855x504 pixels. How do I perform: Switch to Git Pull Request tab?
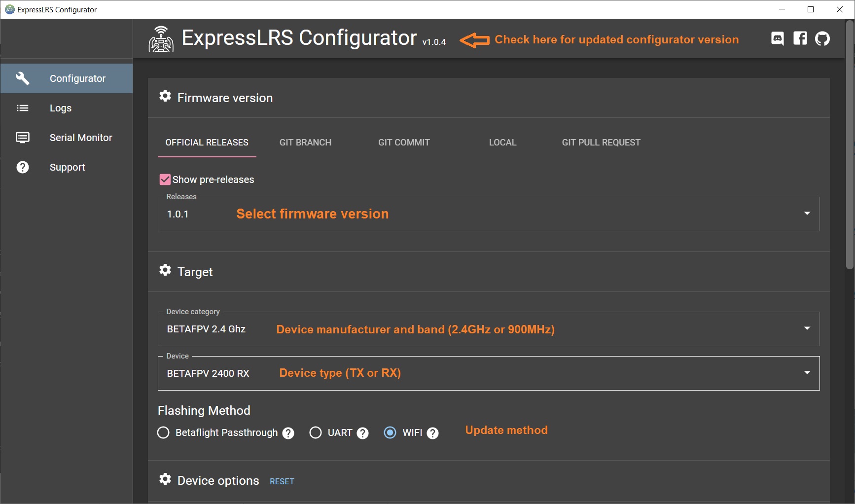[x=602, y=143]
